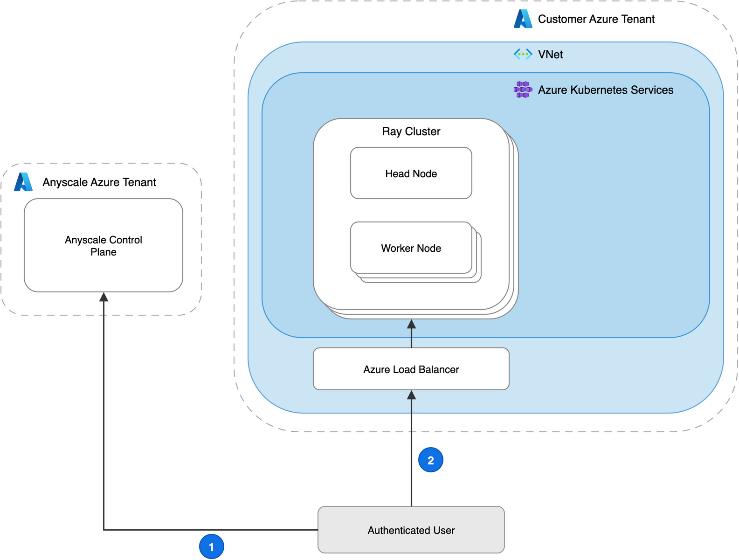739x560 pixels.
Task: Select the Head Node box
Action: 411,173
